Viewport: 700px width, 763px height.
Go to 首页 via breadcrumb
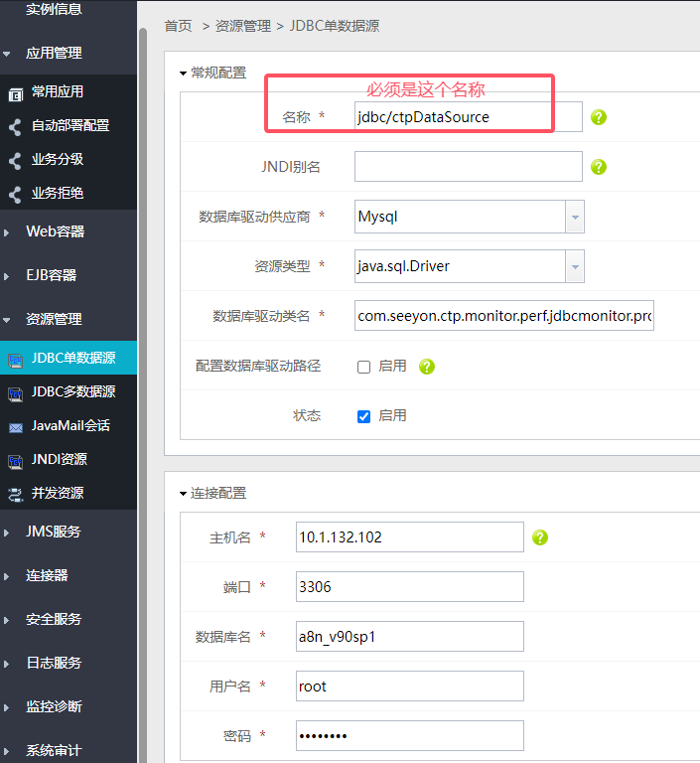[178, 26]
